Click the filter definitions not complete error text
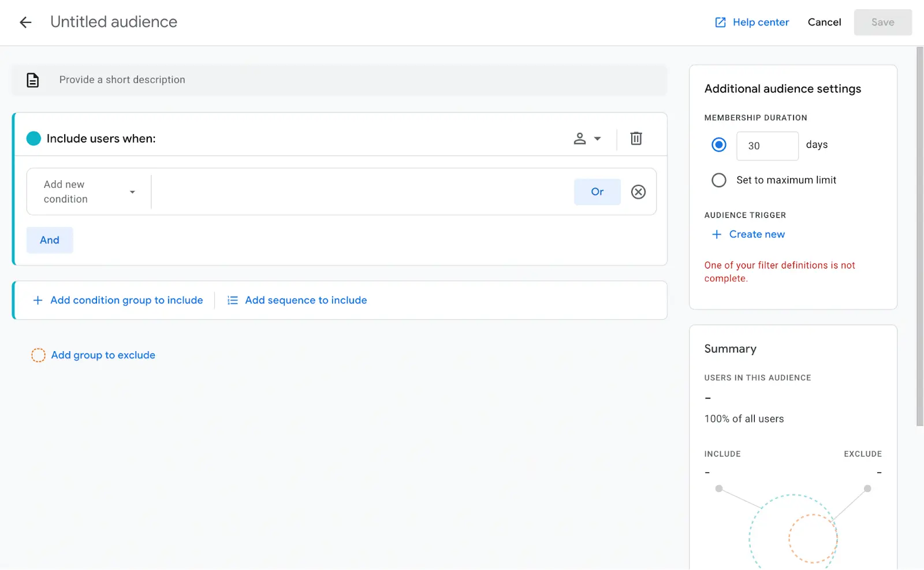The width and height of the screenshot is (924, 570). click(780, 272)
